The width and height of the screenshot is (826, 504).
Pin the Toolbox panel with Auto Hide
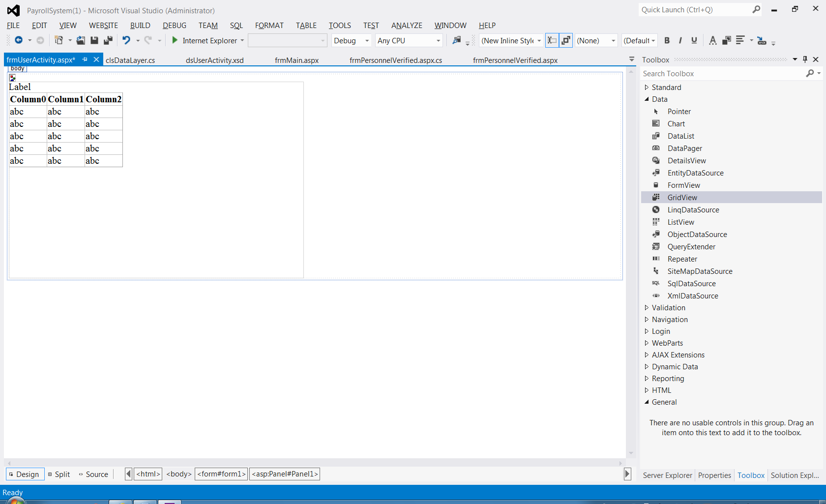(805, 59)
